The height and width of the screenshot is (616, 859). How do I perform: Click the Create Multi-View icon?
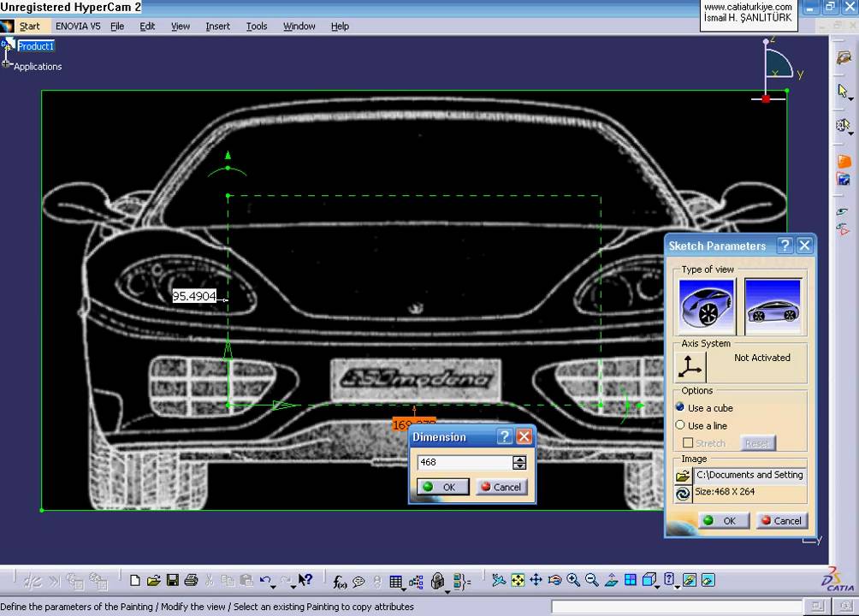point(630,580)
